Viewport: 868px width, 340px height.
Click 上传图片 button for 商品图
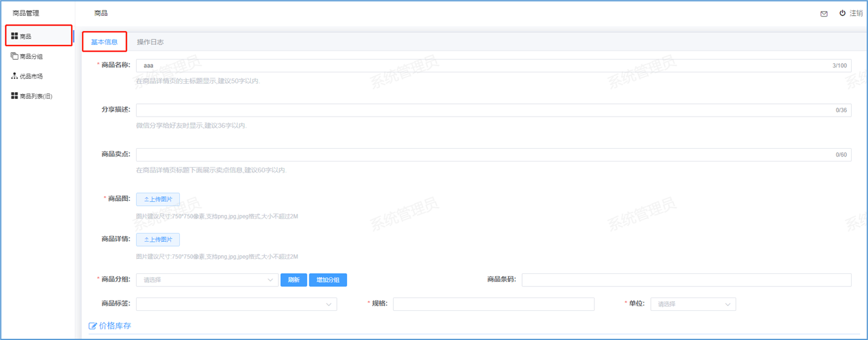(x=158, y=199)
